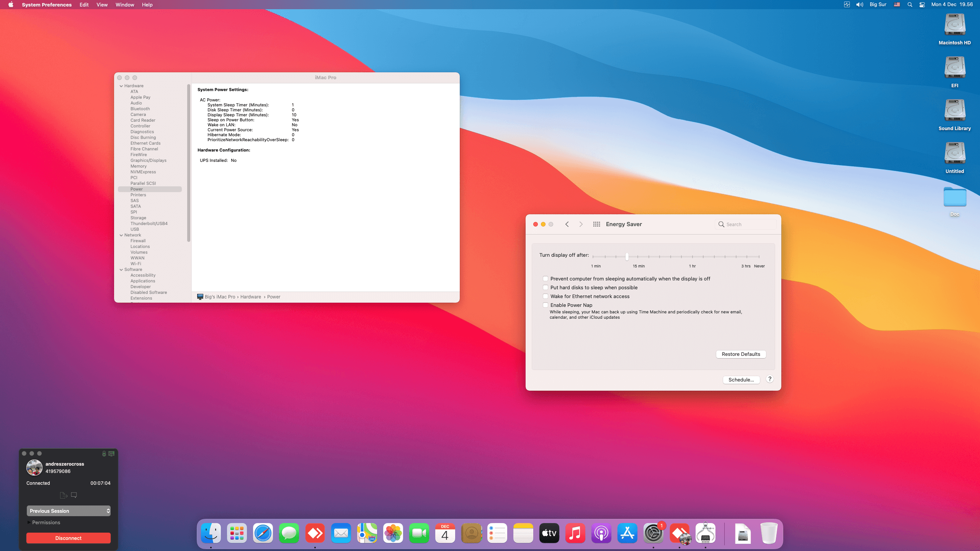The image size is (980, 551).
Task: Go back with Energy Saver back chevron
Action: point(567,224)
